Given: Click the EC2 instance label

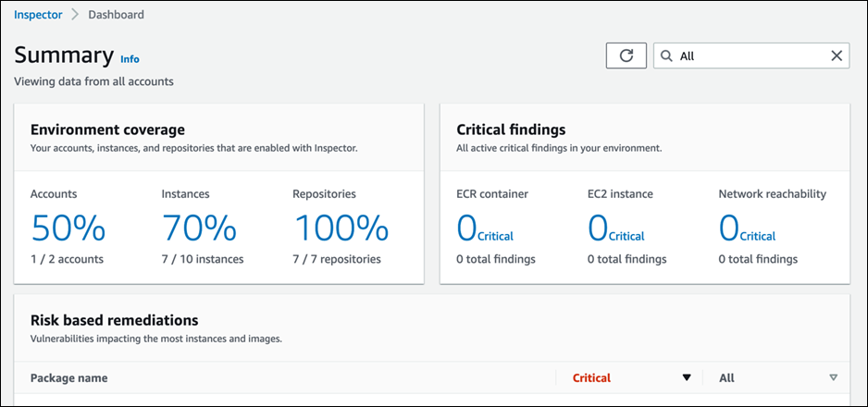Looking at the screenshot, I should [621, 194].
